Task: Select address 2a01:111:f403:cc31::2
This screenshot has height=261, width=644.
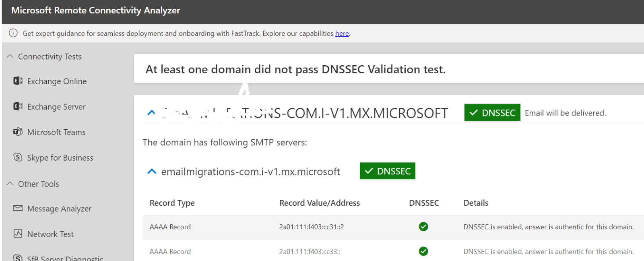Action: point(312,227)
